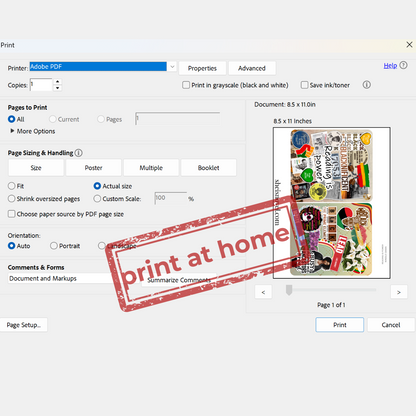Screen dimensions: 416x416
Task: Click Page Sizing & Handling info icon
Action: pyautogui.click(x=79, y=153)
